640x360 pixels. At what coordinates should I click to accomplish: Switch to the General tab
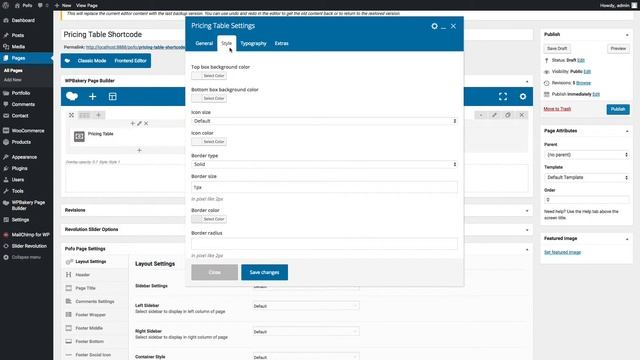tap(204, 43)
